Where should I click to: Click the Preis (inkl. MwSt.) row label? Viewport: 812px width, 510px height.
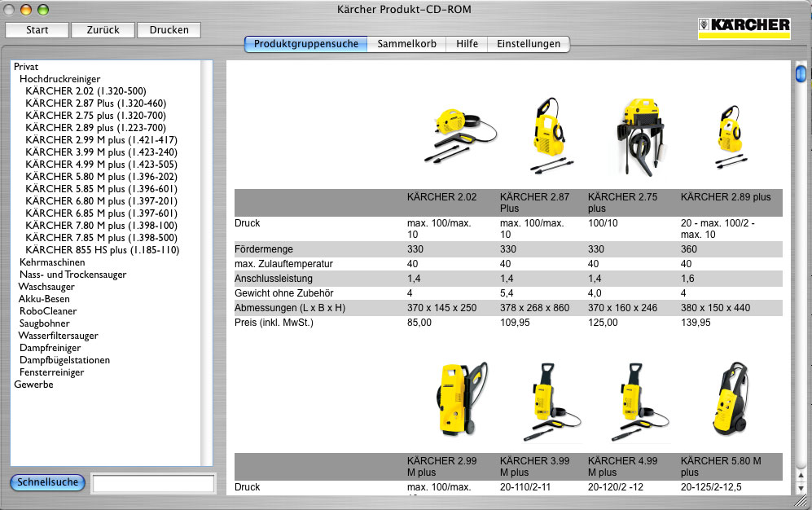point(274,323)
